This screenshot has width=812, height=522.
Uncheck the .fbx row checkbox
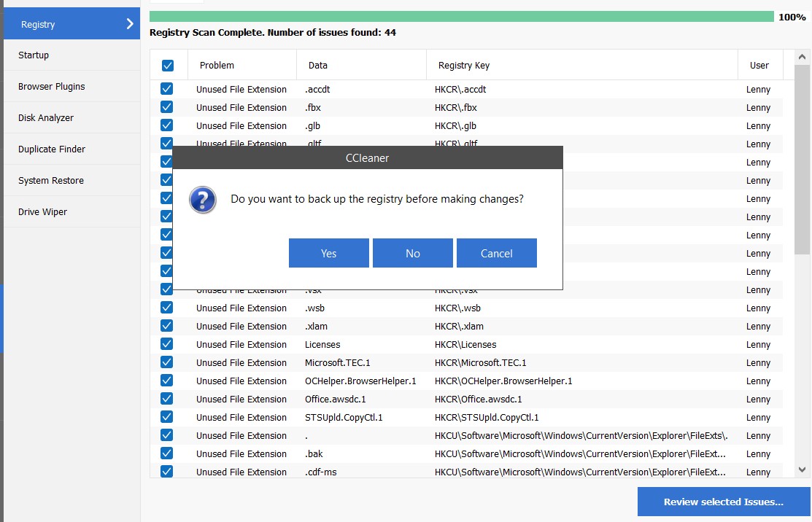(167, 107)
